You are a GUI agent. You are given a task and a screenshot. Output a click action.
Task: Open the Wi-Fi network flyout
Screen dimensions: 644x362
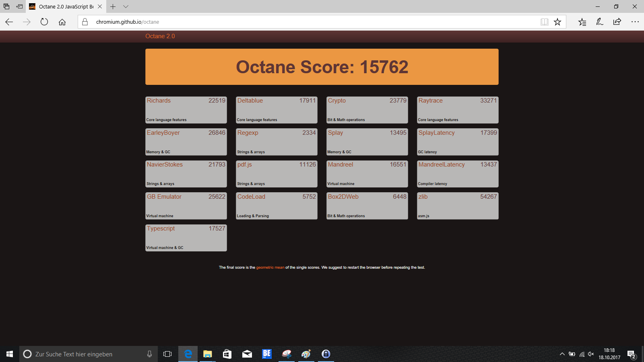[x=582, y=354]
